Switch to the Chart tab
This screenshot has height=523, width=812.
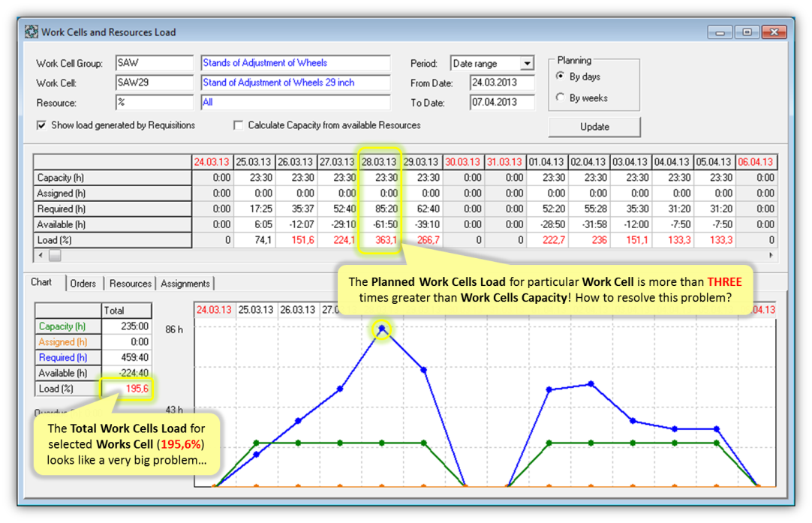[41, 282]
